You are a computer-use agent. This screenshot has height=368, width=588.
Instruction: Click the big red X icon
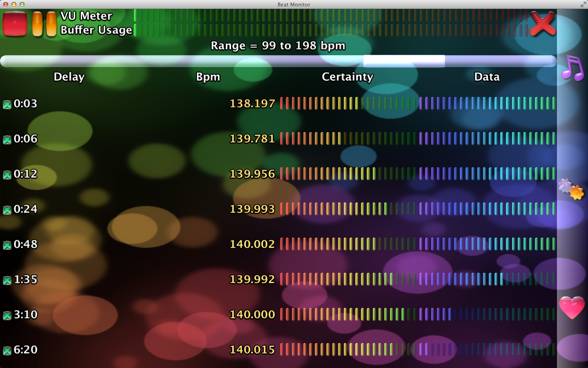pos(542,24)
